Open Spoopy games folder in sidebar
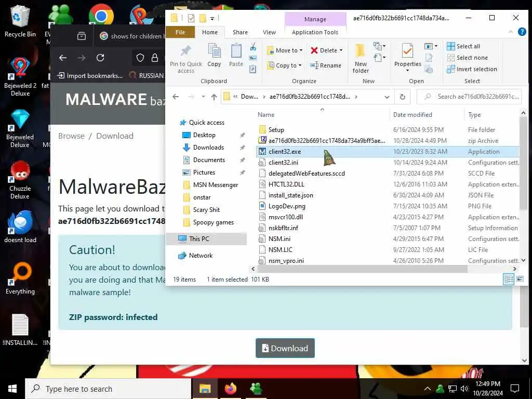This screenshot has width=532, height=399. [213, 222]
